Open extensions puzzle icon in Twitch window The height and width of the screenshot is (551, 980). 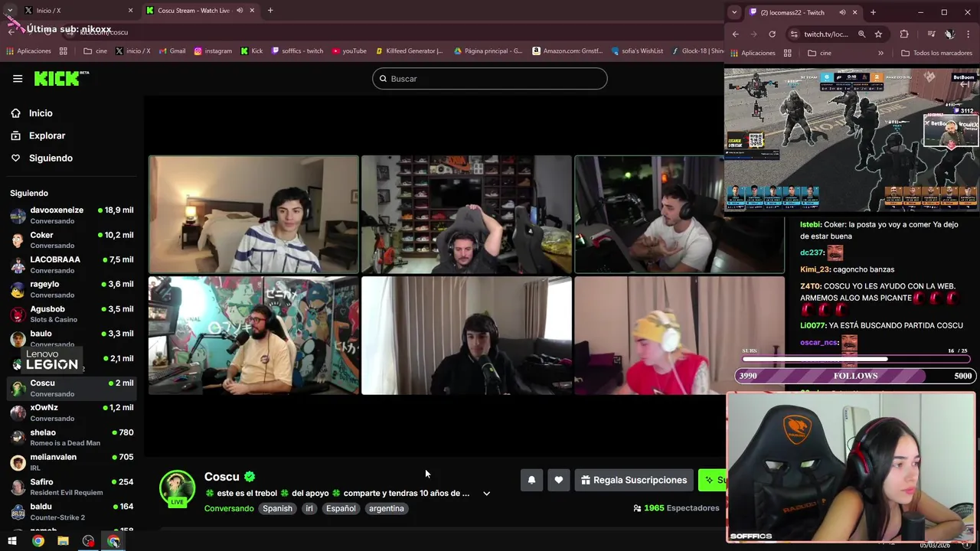(904, 34)
